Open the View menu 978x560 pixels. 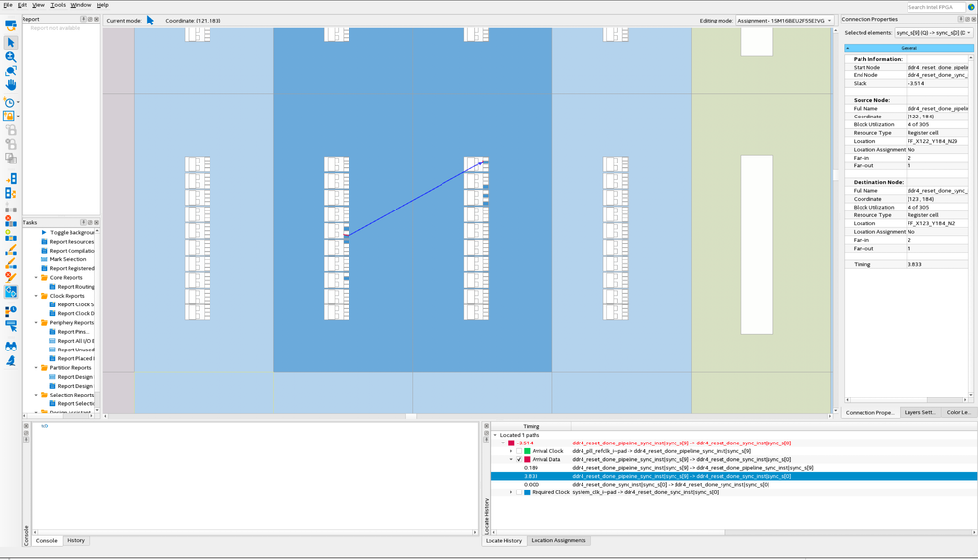(x=39, y=5)
